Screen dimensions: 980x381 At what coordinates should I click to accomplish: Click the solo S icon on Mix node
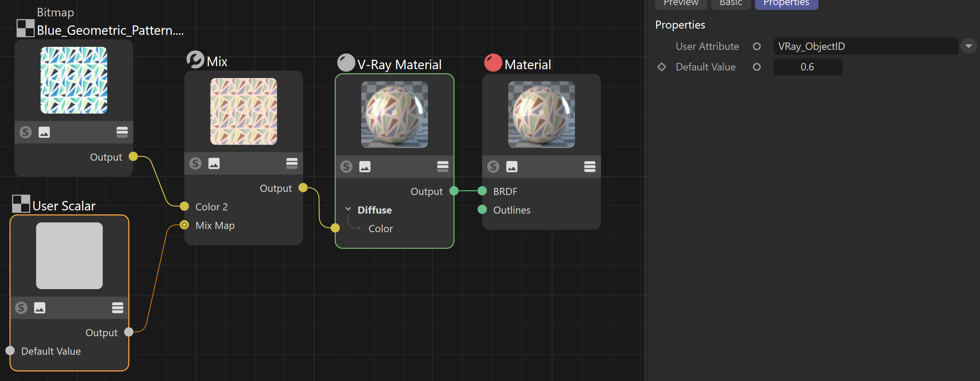pyautogui.click(x=196, y=163)
